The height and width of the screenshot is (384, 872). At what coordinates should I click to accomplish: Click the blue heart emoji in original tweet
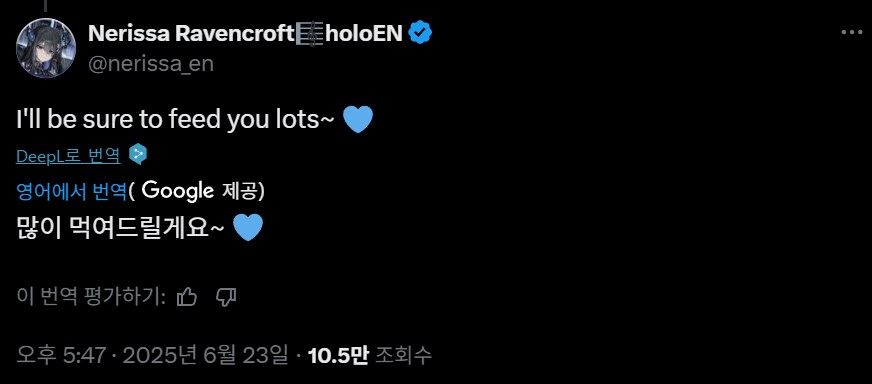(358, 120)
